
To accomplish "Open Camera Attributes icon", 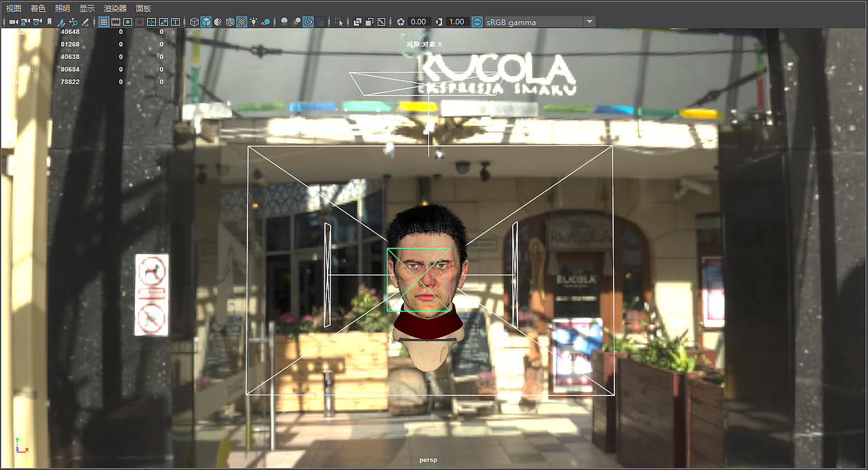I will [x=37, y=22].
